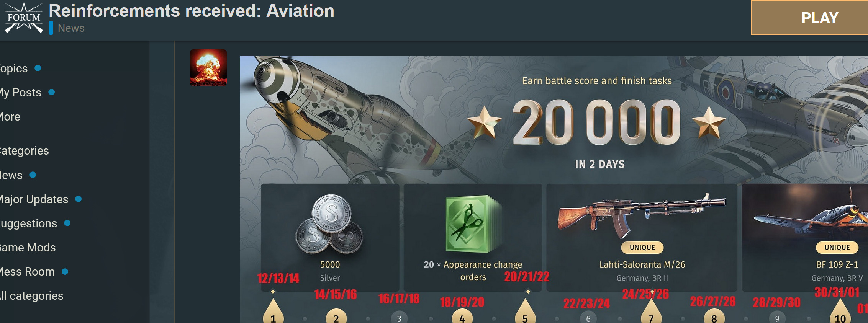
Task: Select stage 5 marker on progress track
Action: tap(525, 312)
